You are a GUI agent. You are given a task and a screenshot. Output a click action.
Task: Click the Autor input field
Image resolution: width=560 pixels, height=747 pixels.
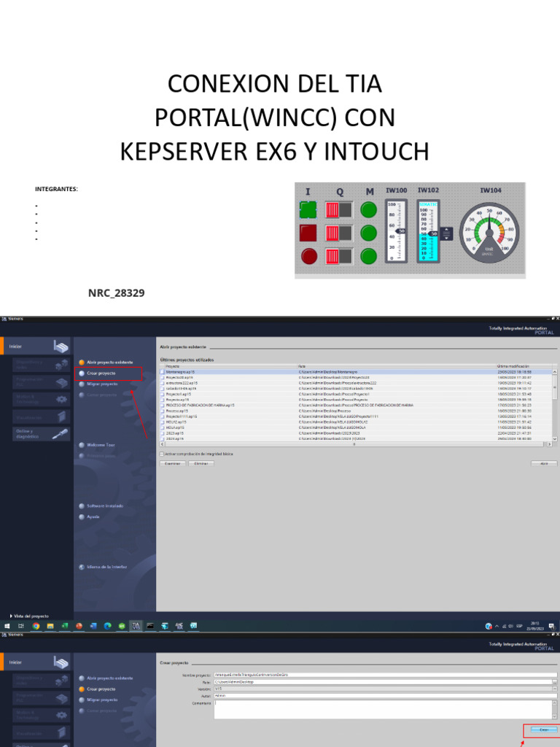coord(385,695)
